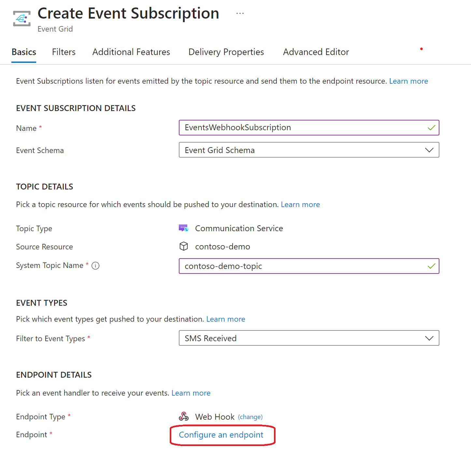Click the System Topic Name info icon

pyautogui.click(x=95, y=266)
